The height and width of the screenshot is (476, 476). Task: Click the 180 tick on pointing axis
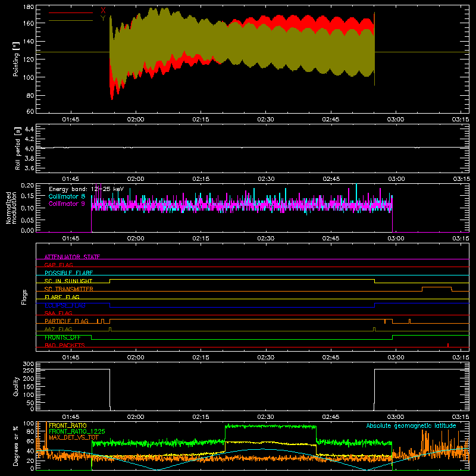(29, 7)
